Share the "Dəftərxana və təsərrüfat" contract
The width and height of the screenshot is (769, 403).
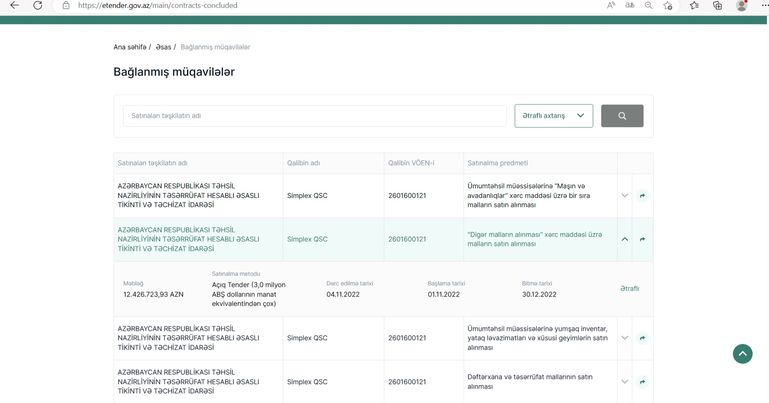click(x=642, y=381)
